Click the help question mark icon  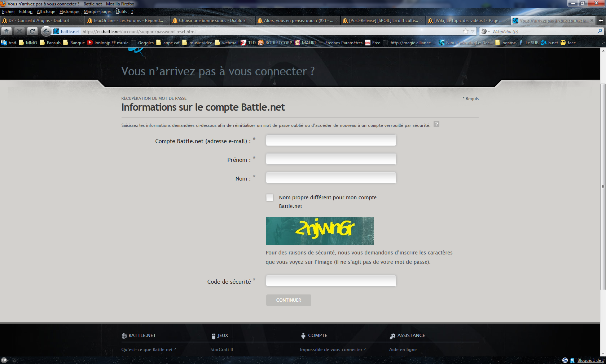[436, 124]
